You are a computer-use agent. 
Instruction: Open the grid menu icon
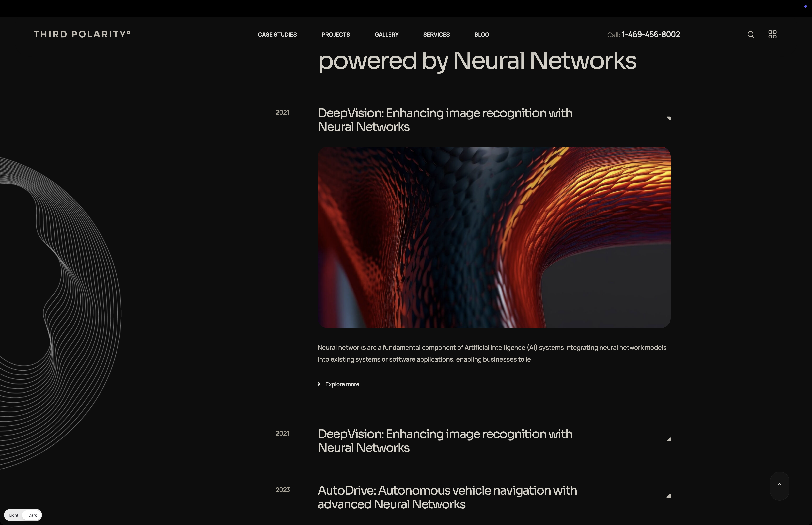coord(773,34)
